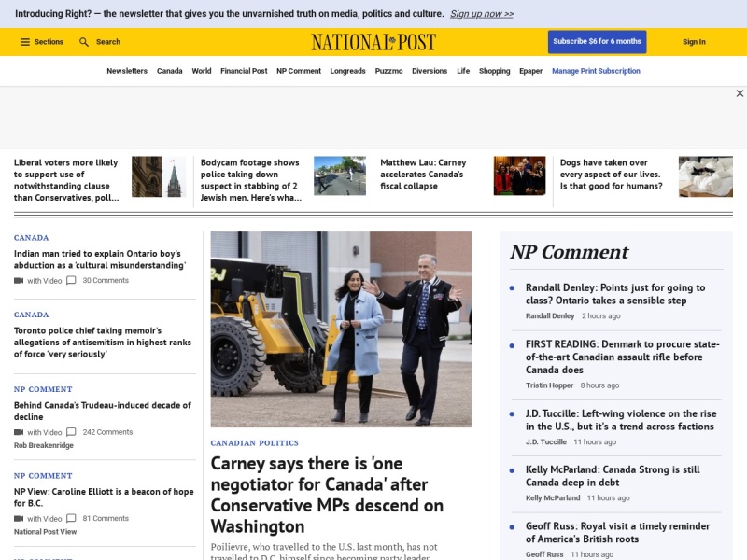Go to Puzzmo in the navigation
This screenshot has height=560, width=747.
(388, 71)
